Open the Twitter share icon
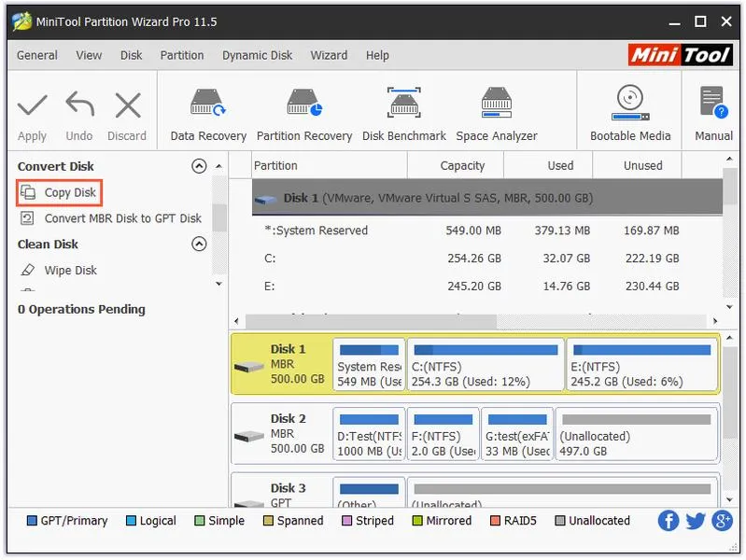This screenshot has height=560, width=746. tap(695, 521)
